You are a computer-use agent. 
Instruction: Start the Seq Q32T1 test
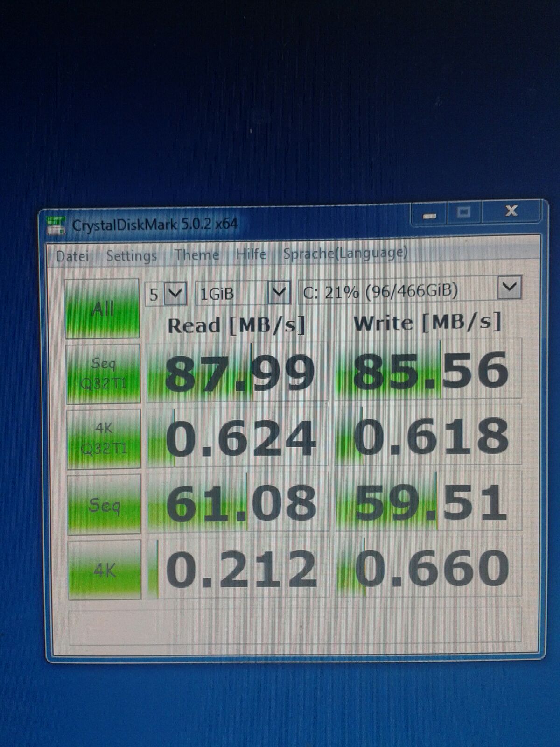(x=103, y=374)
